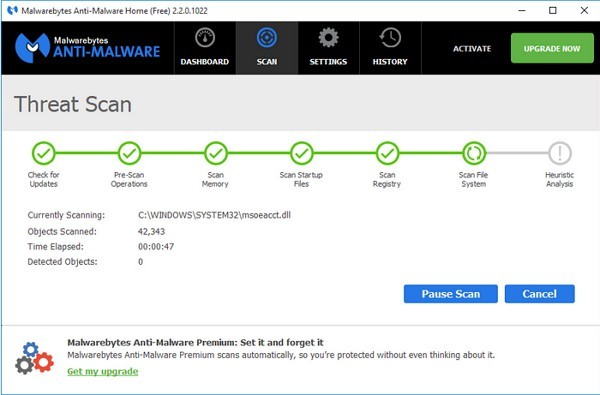The height and width of the screenshot is (395, 600).
Task: Select the Scan target icon
Action: click(x=267, y=38)
